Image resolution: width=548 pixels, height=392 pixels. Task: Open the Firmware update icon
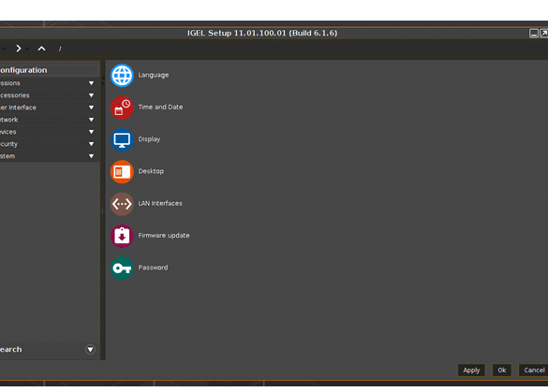pyautogui.click(x=122, y=236)
